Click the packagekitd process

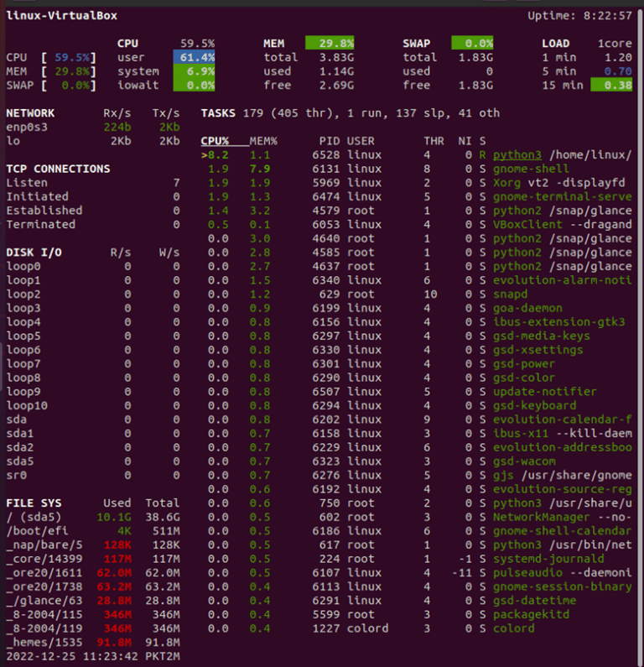pos(532,615)
